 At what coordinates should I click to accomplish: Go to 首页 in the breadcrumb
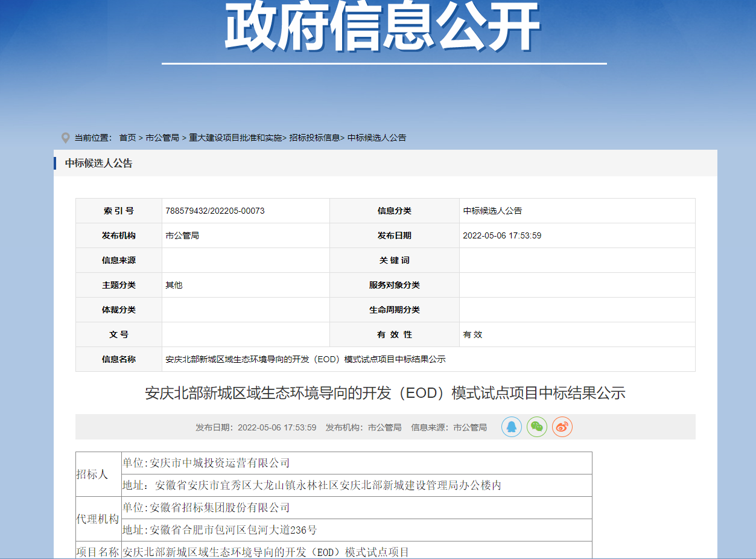127,138
